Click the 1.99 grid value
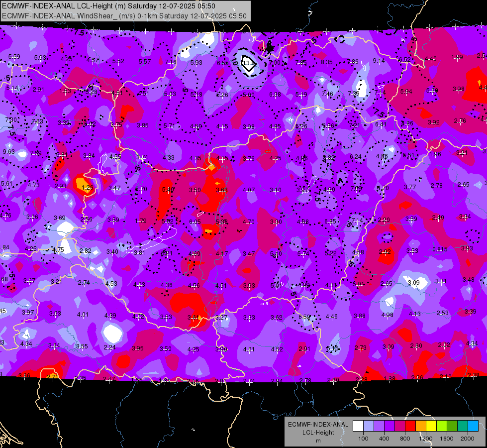Viewport: 487px width, 448px height. 457,57
